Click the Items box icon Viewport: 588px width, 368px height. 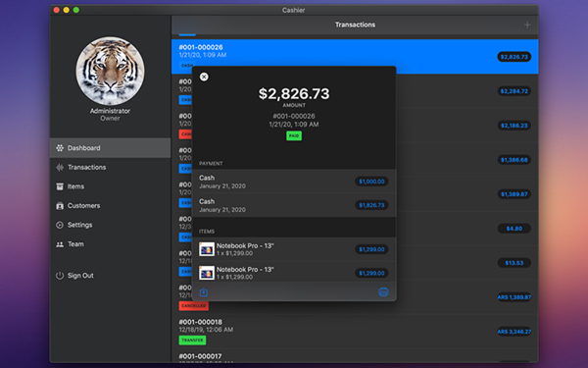60,186
